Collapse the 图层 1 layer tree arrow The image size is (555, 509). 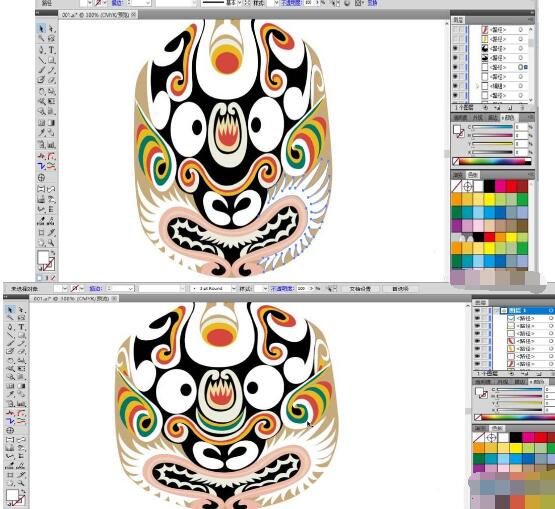pos(497,310)
